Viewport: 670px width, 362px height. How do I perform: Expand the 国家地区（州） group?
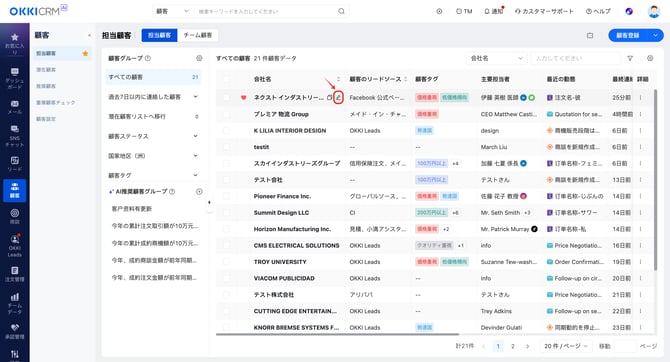point(195,156)
